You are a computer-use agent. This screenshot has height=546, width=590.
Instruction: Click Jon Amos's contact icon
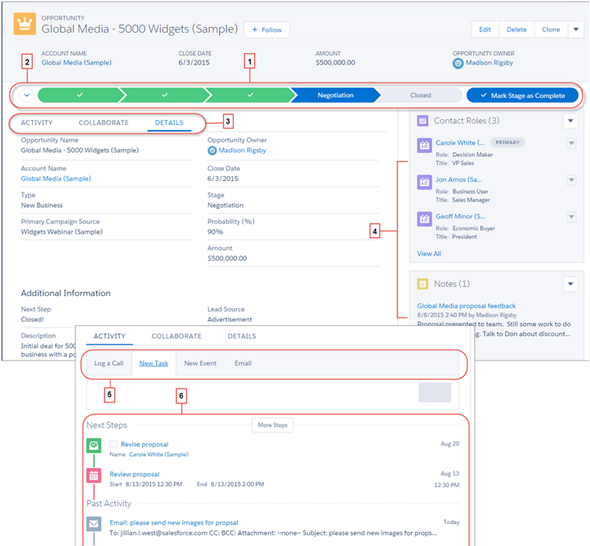point(424,182)
